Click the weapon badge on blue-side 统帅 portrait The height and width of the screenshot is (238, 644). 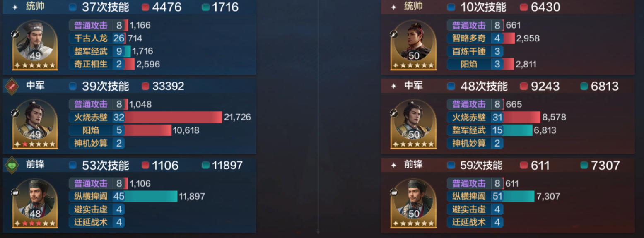(x=15, y=34)
